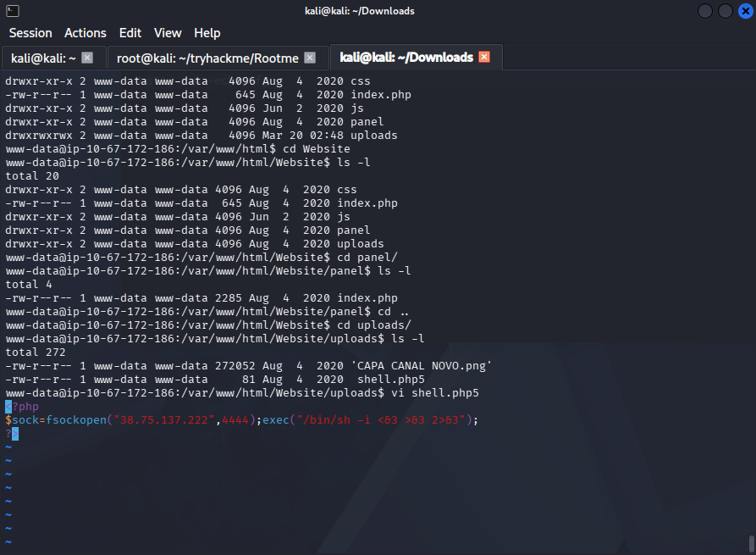Click the IP address "38.75.137.222" in code
The height and width of the screenshot is (555, 756).
point(164,420)
